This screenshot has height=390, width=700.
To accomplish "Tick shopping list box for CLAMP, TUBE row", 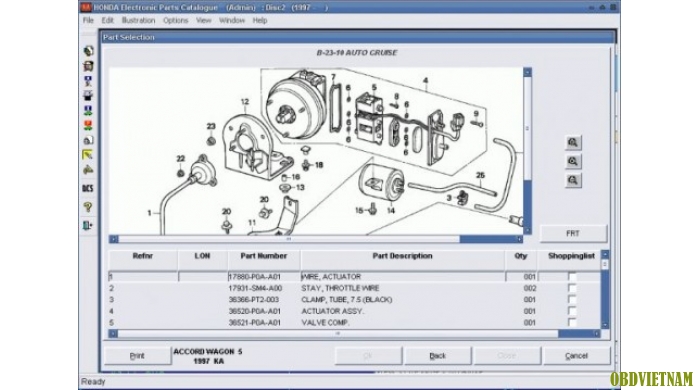I will tap(572, 299).
